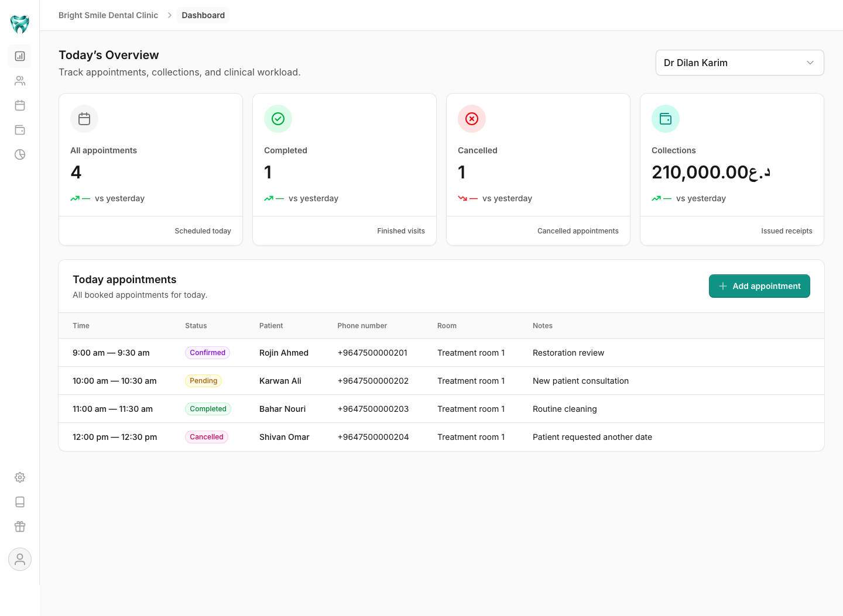This screenshot has width=843, height=616.
Task: Click phone number +9647500000204
Action: pos(373,437)
